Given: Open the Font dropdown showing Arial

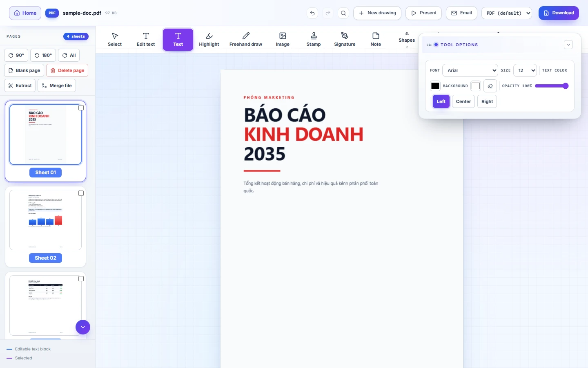Looking at the screenshot, I should [x=470, y=70].
